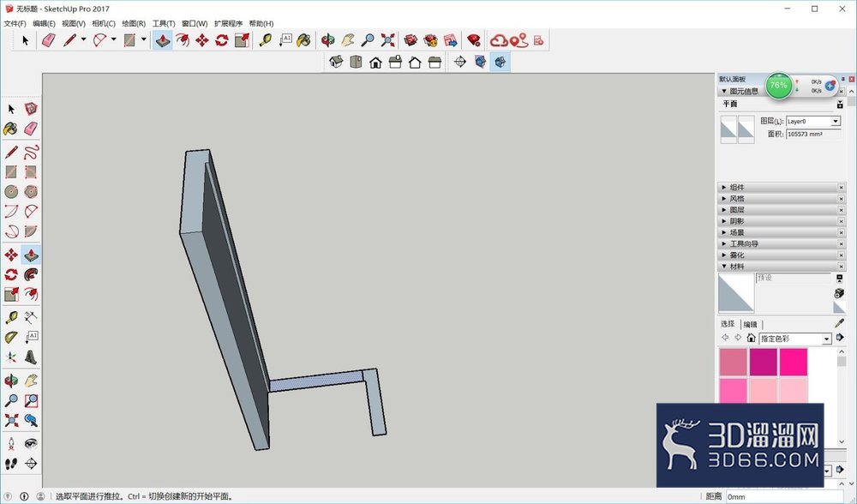Open the Arc tool dropdown arrow
This screenshot has height=504, width=857.
pyautogui.click(x=114, y=39)
